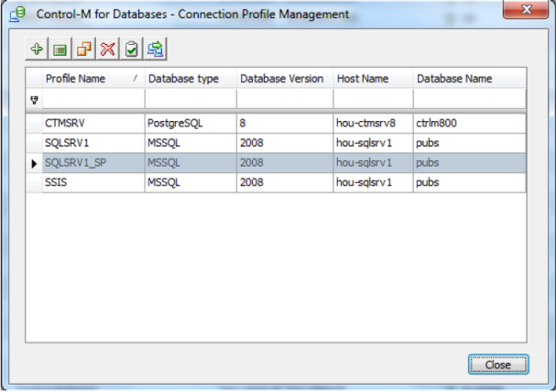Click the Control-M title bar icon
The width and height of the screenshot is (556, 392).
pos(17,15)
